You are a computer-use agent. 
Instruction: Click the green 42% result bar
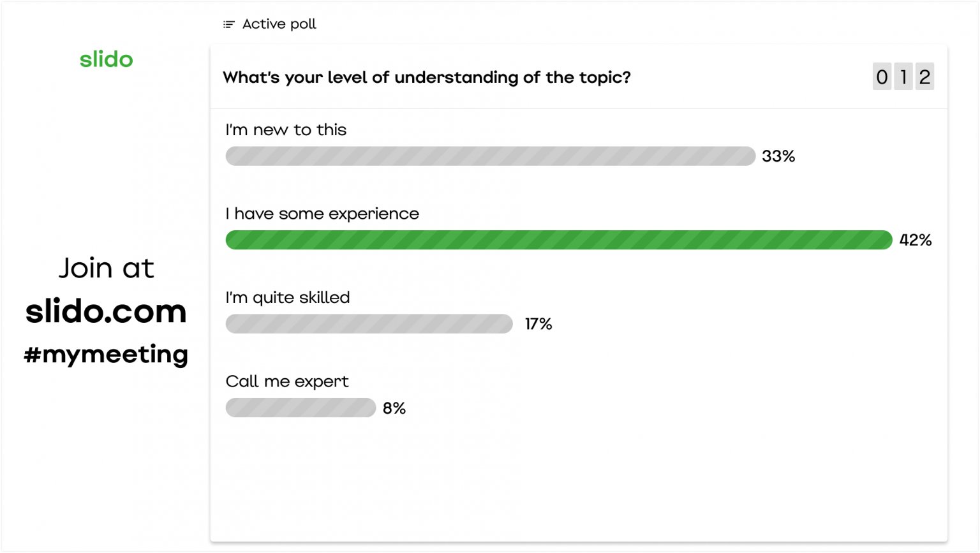[558, 240]
